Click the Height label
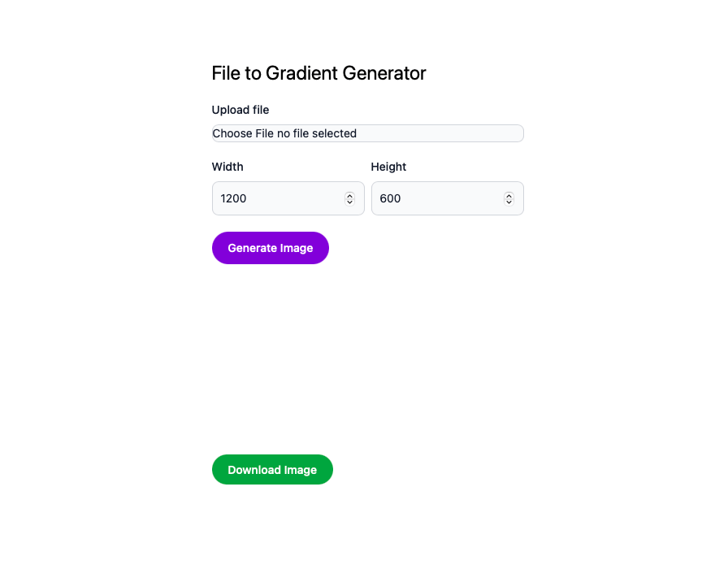 388,167
